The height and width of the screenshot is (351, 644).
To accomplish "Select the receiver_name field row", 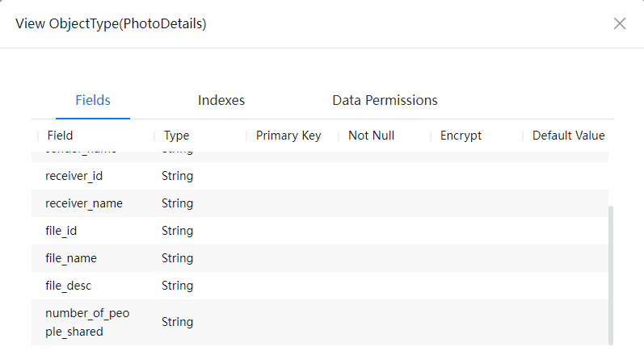I will tap(320, 203).
